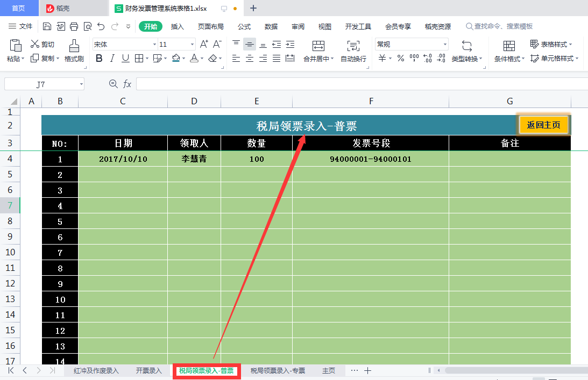The width and height of the screenshot is (588, 380).
Task: Redo the last action
Action: coord(115,26)
